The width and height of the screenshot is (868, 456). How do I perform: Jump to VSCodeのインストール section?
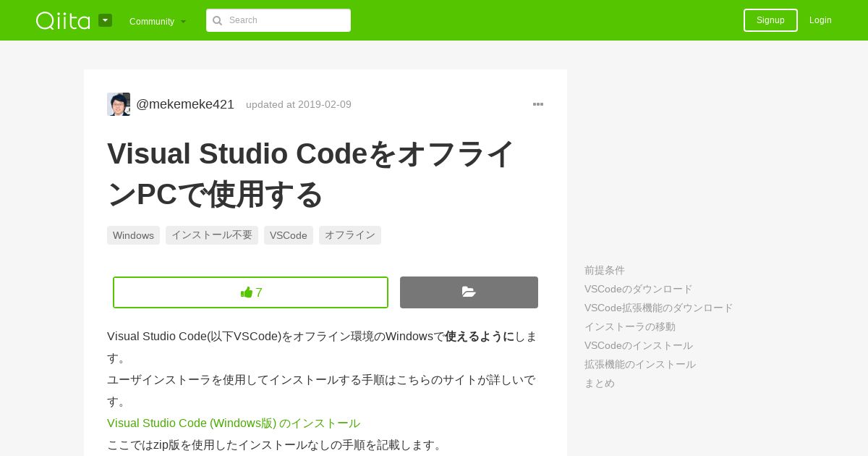point(639,345)
